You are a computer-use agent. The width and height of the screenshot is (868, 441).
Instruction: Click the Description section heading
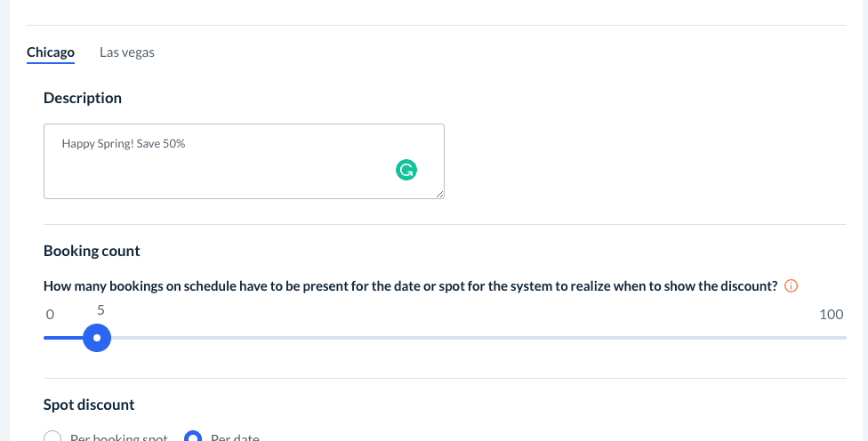pyautogui.click(x=83, y=98)
